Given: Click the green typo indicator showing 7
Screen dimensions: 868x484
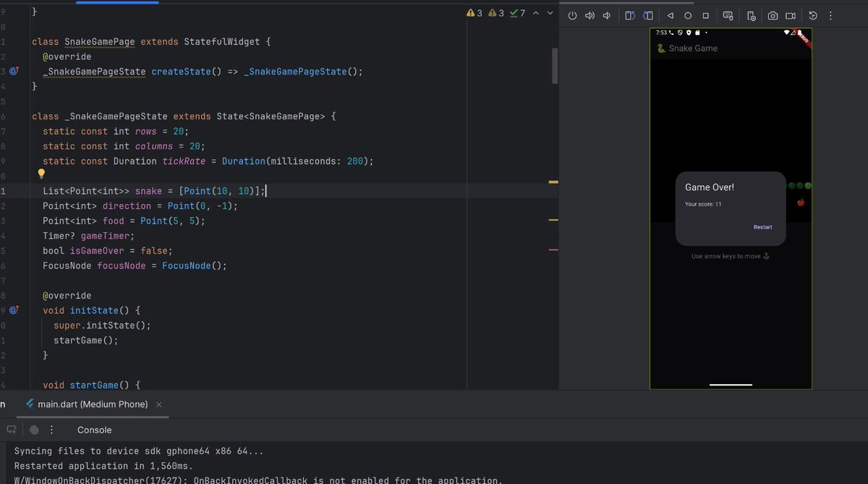Looking at the screenshot, I should point(518,13).
